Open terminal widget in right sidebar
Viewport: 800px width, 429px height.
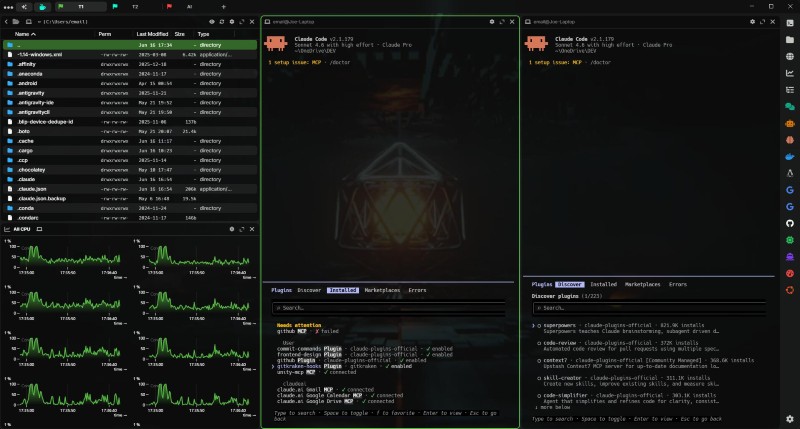click(x=790, y=23)
